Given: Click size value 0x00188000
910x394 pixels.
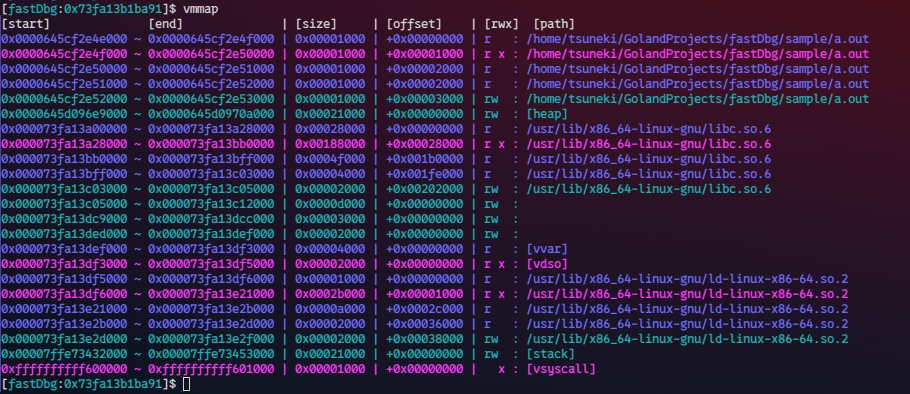Looking at the screenshot, I should 330,144.
